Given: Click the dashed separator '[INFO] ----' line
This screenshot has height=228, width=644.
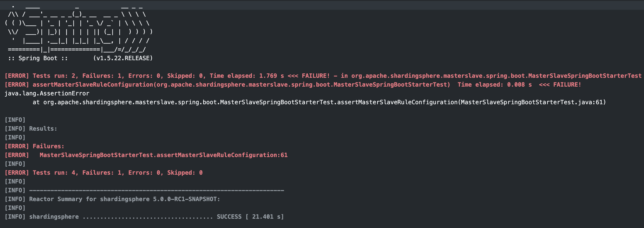Looking at the screenshot, I should pos(144,190).
